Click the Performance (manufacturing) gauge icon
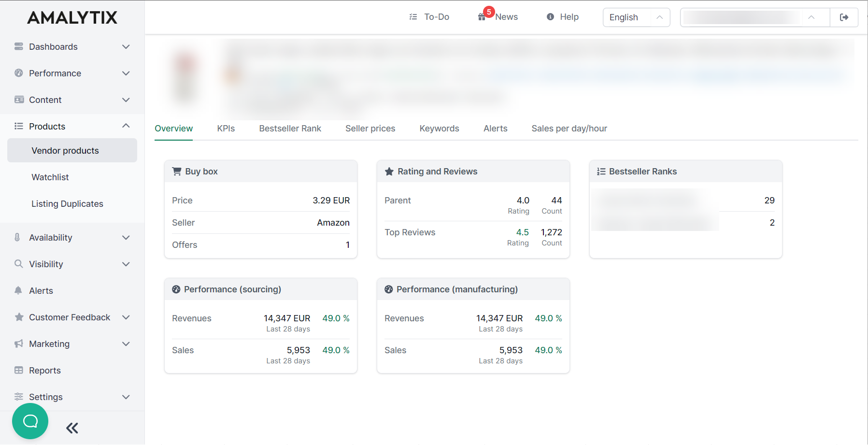Viewport: 868px width, 445px height. click(389, 289)
